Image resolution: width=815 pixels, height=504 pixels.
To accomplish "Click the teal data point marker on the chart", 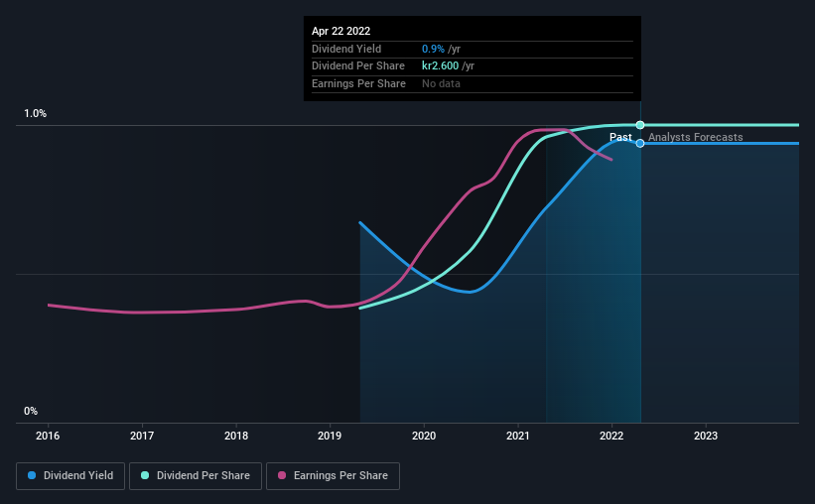I will [640, 125].
